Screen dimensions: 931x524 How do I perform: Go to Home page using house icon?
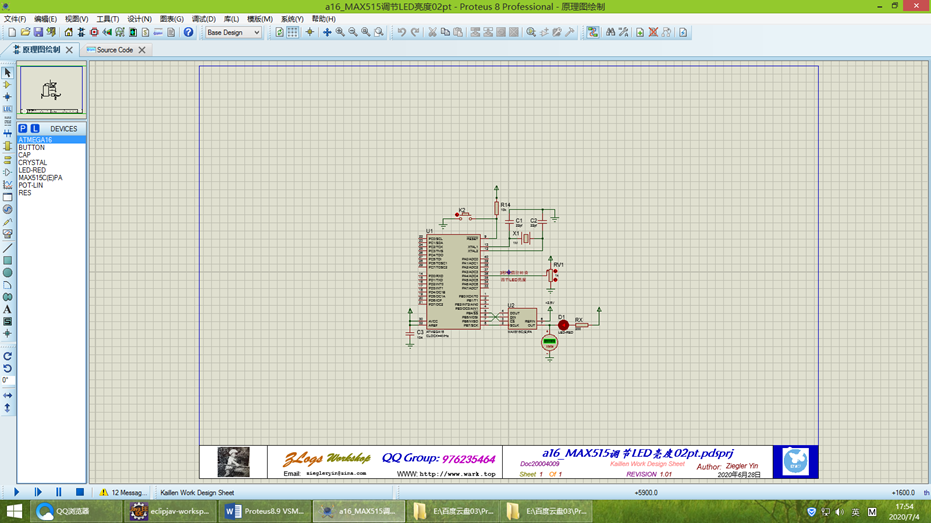[x=68, y=32]
